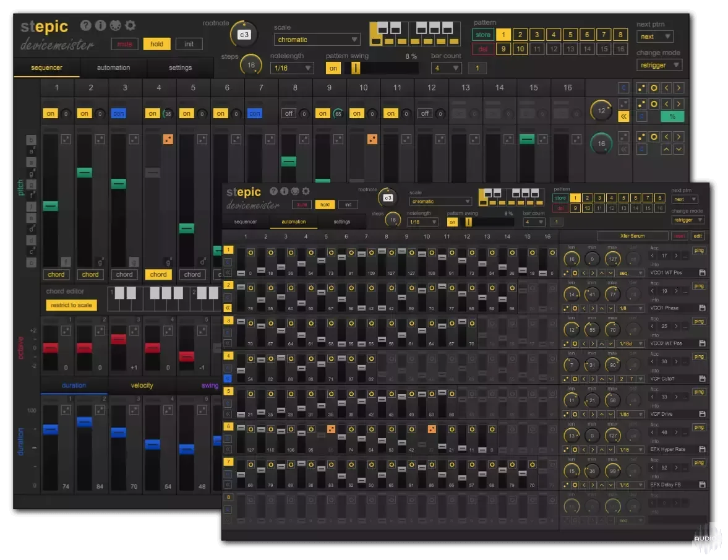Toggle the red mute button in the sequencer window
The height and width of the screenshot is (560, 728).
(124, 44)
